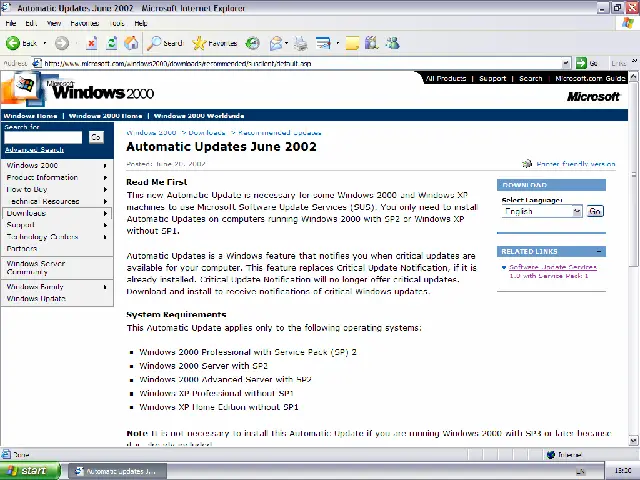Click the address bar URL field
The height and width of the screenshot is (480, 640).
coord(302,63)
